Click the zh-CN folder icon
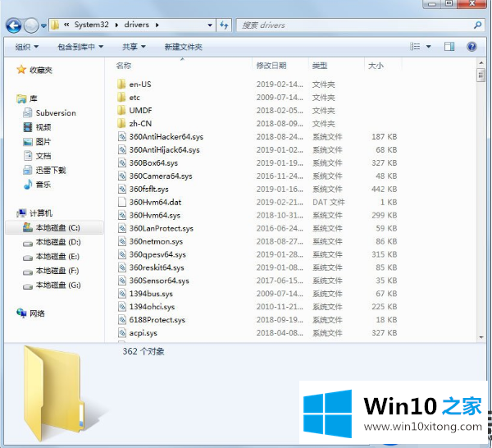 click(121, 123)
